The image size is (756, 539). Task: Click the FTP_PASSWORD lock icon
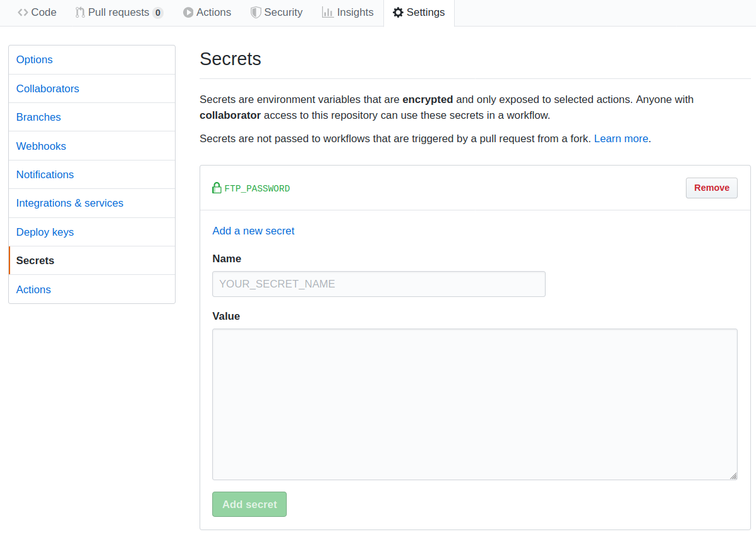point(217,188)
